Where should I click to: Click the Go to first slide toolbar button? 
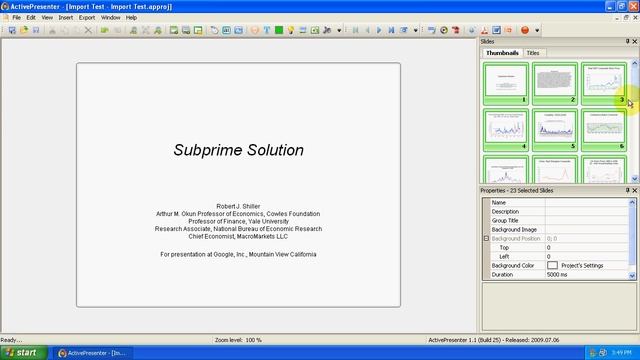pos(356,30)
